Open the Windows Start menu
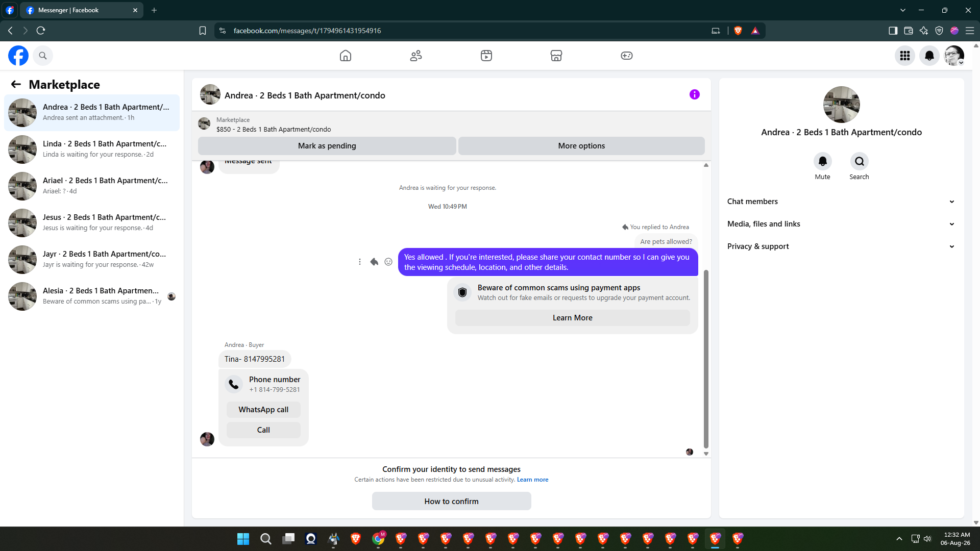 [243, 539]
